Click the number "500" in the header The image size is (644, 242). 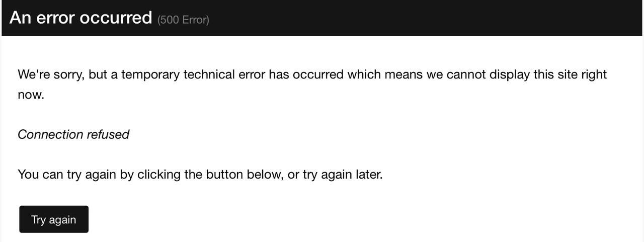pos(169,20)
